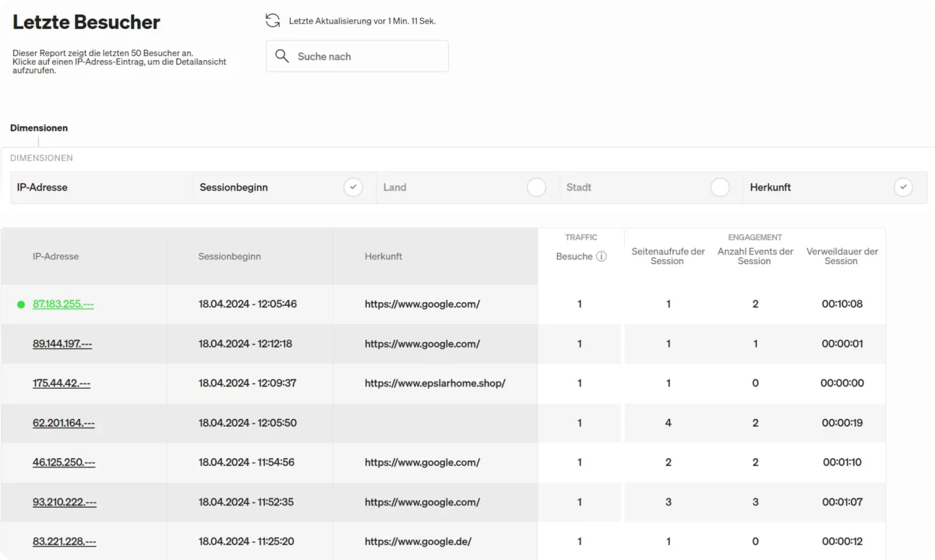The width and height of the screenshot is (935, 560).
Task: Disable the Herkunft dimension checkbox
Action: (x=903, y=188)
